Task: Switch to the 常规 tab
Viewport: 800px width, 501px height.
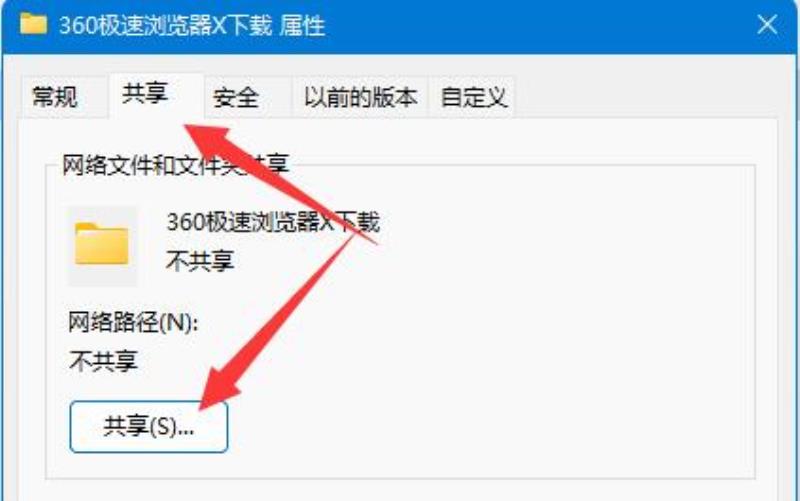Action: pos(55,97)
